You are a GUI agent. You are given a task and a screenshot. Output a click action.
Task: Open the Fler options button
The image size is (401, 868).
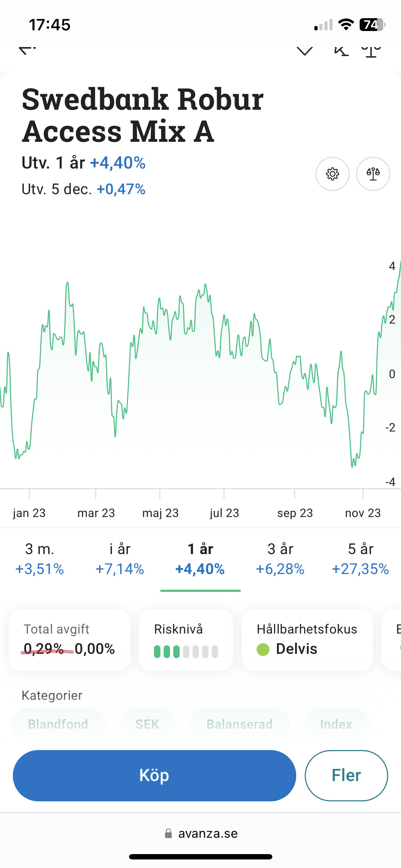click(346, 775)
